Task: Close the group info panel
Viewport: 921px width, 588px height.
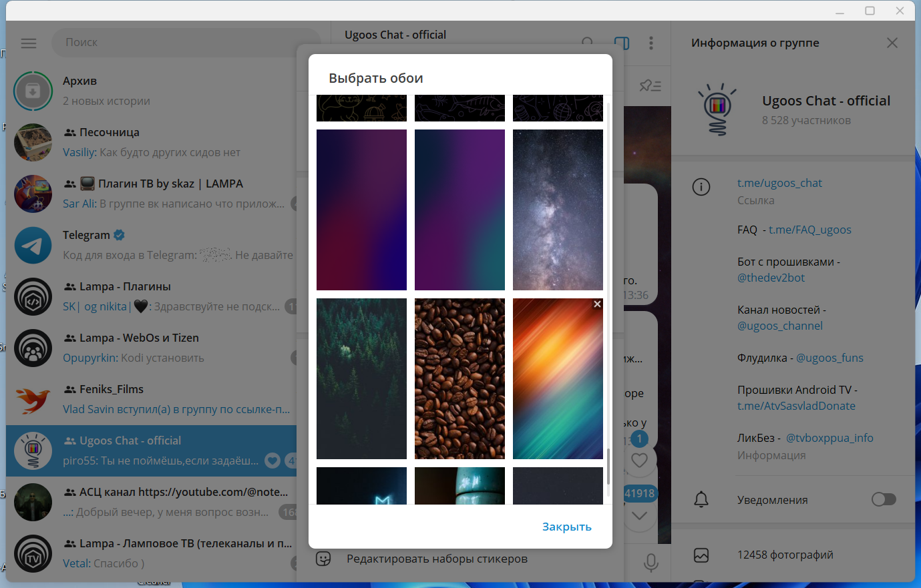Action: 892,43
